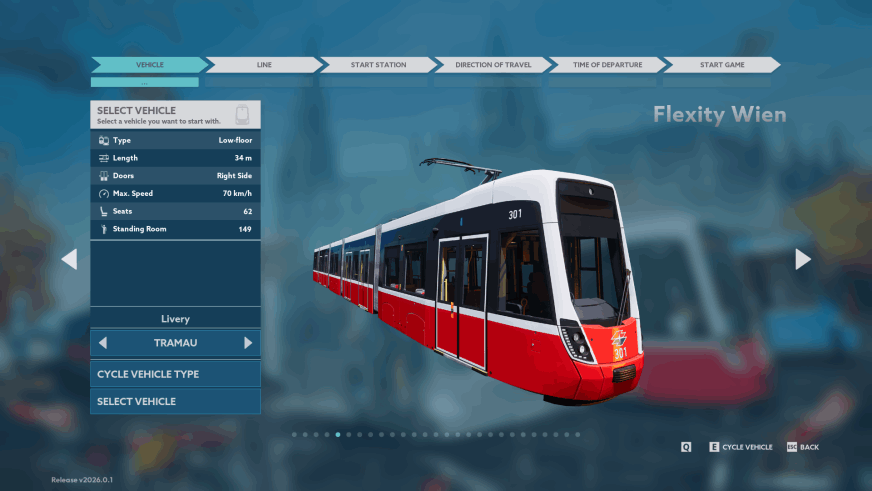Click the Type row vehicle icon
Viewport: 872px width, 491px height.
(103, 141)
